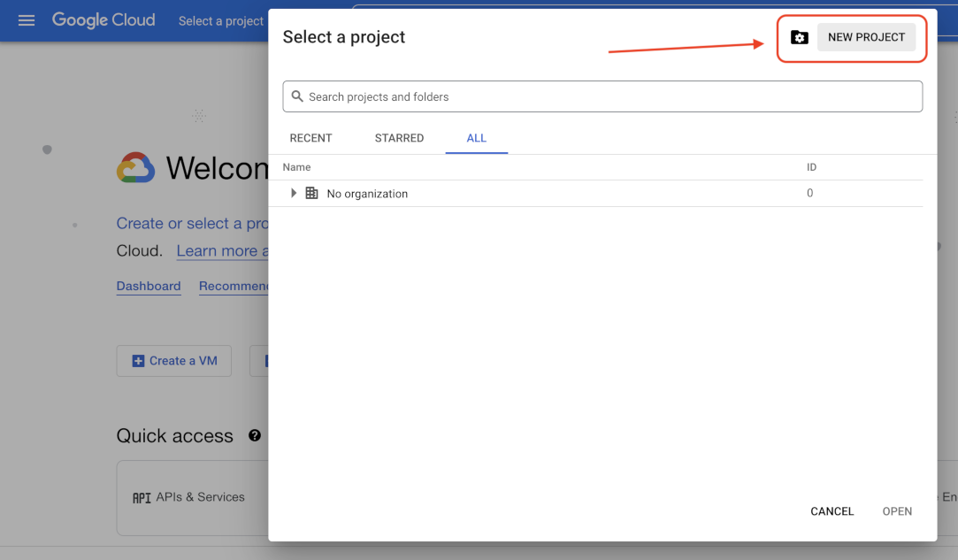Open the Select a project dropdown in header
The height and width of the screenshot is (560, 958).
(x=221, y=21)
